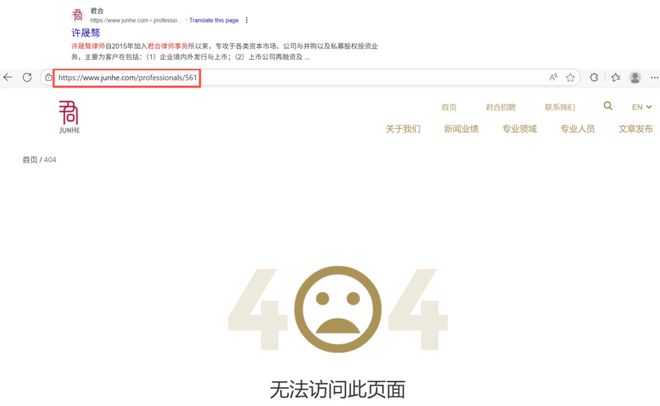Add page to favorites star icon
The width and height of the screenshot is (660, 406).
click(570, 77)
